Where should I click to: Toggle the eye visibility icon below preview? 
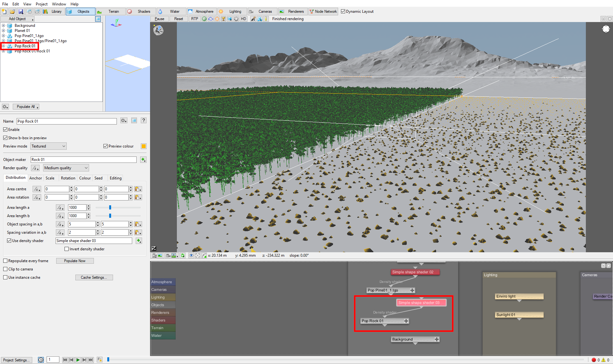[x=191, y=255]
